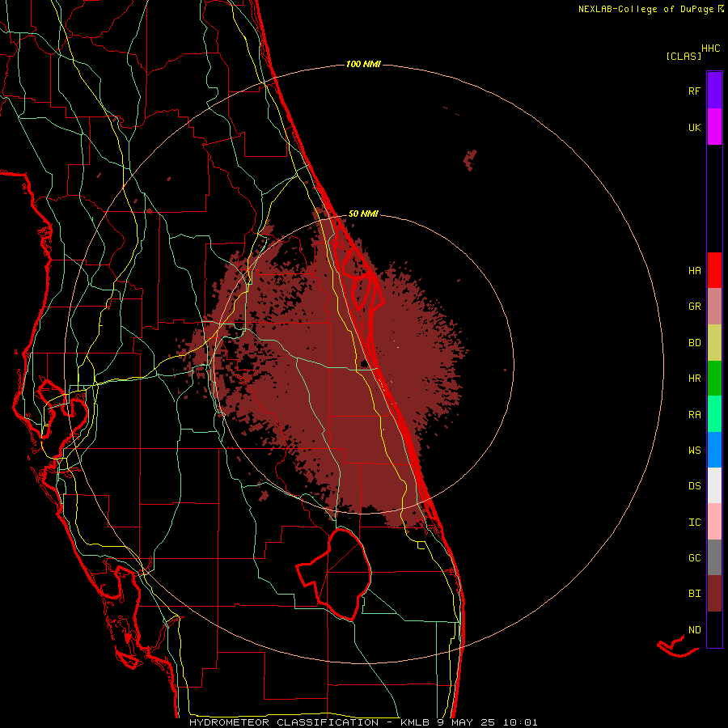The image size is (728, 728).
Task: Click the UK legend label
Action: 694,127
